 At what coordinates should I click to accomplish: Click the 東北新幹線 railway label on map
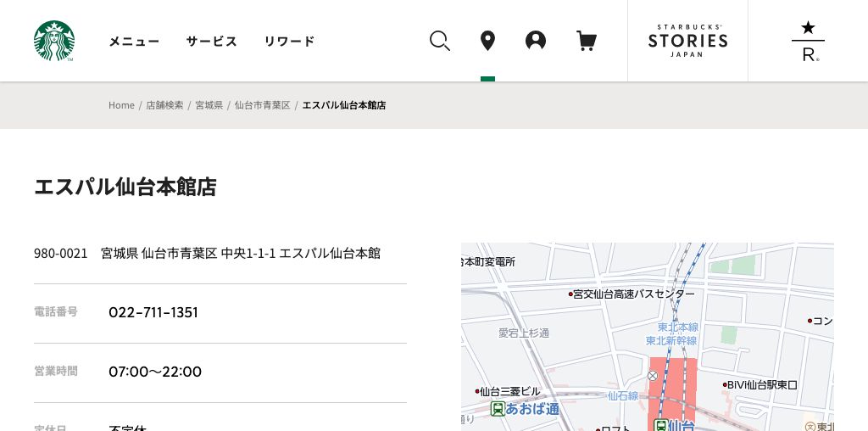(671, 341)
